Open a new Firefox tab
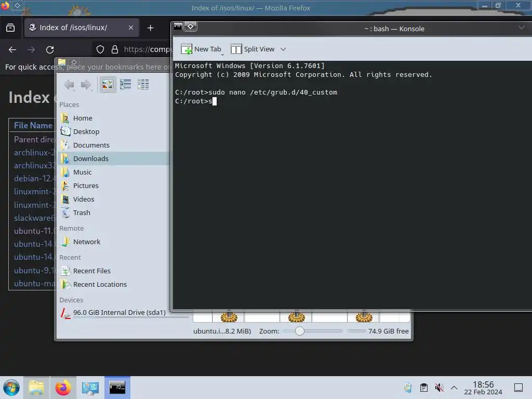Screen dimensions: 532x399 150,28
